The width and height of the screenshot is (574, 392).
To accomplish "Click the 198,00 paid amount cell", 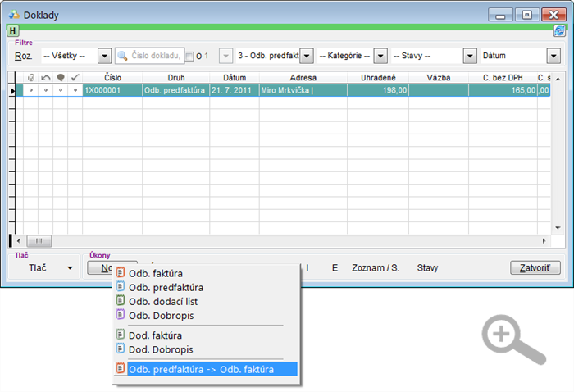I will (378, 90).
